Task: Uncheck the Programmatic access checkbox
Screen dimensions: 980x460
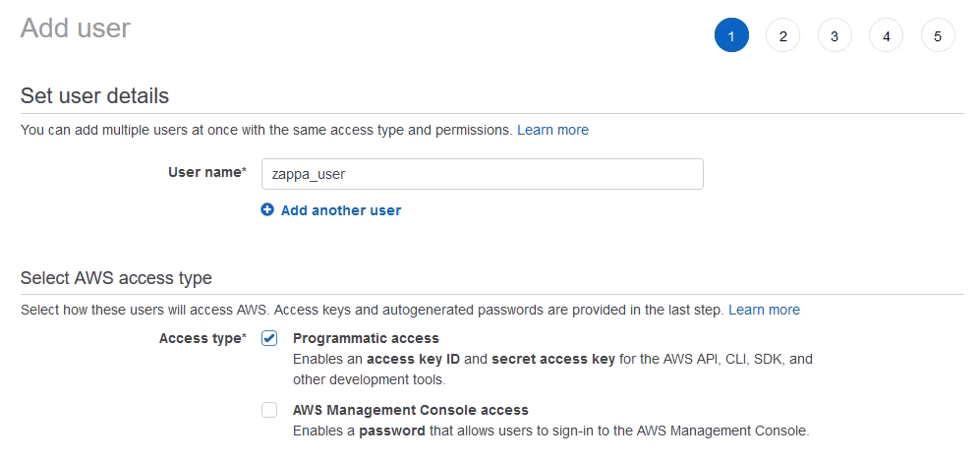Action: tap(269, 338)
